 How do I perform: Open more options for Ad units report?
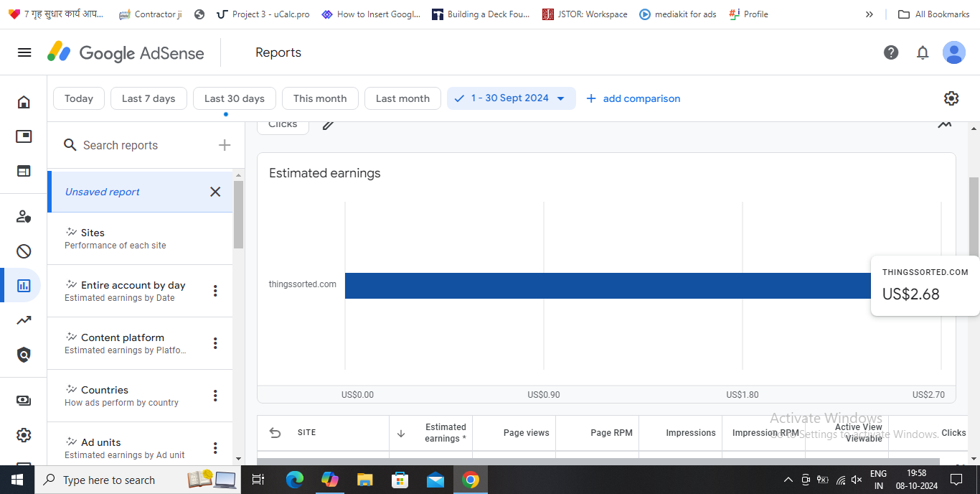click(x=215, y=448)
